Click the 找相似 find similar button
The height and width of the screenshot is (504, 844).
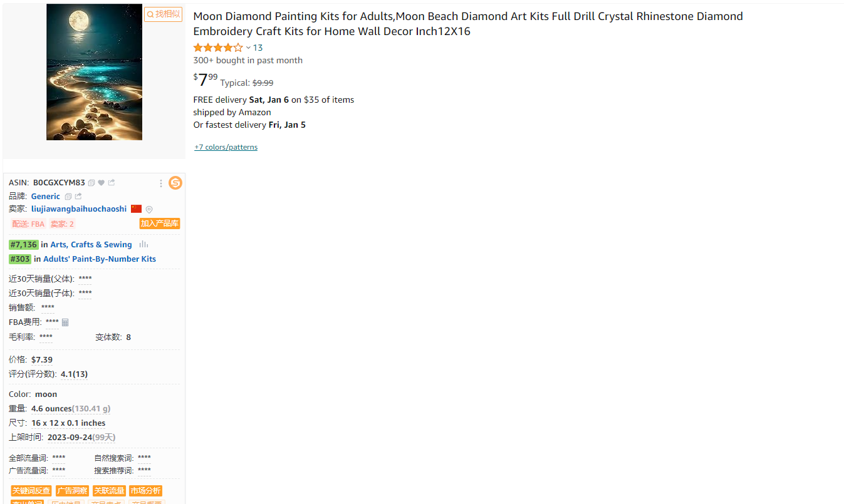pos(164,14)
